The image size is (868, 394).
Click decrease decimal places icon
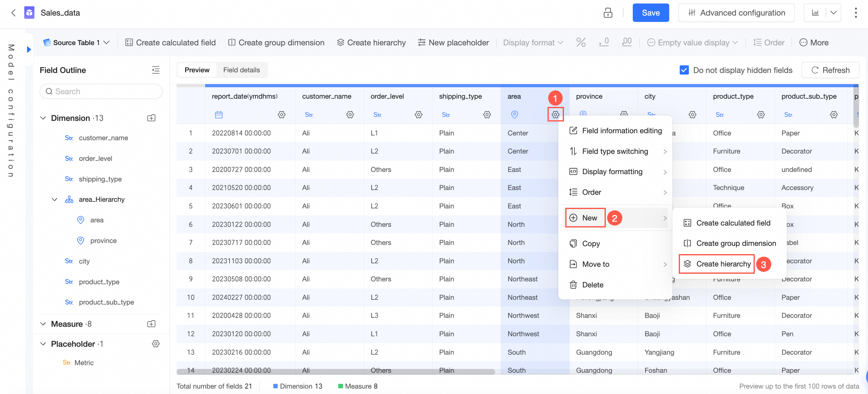tap(604, 43)
